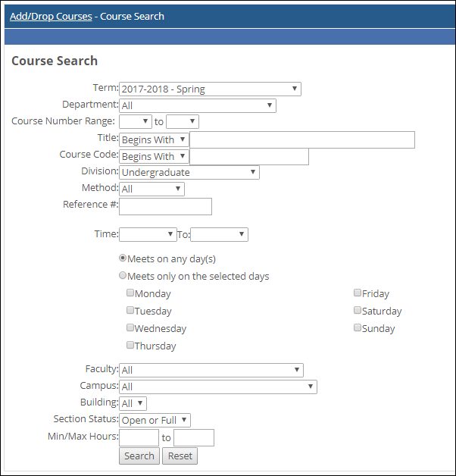Focus the Title text field
This screenshot has width=456, height=476.
[301, 139]
